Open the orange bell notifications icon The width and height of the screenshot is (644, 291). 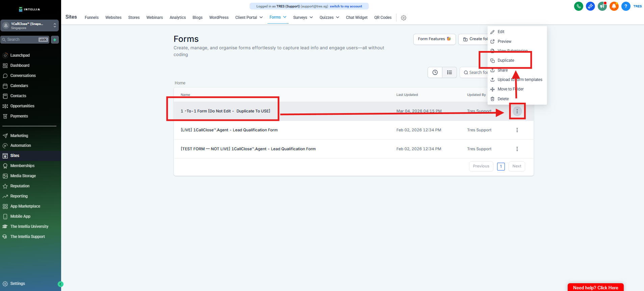614,6
